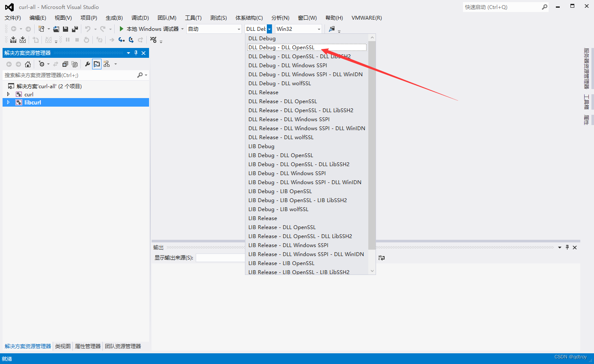The height and width of the screenshot is (364, 594).
Task: Switch to the 团队资源管理器 bottom tab
Action: [123, 346]
